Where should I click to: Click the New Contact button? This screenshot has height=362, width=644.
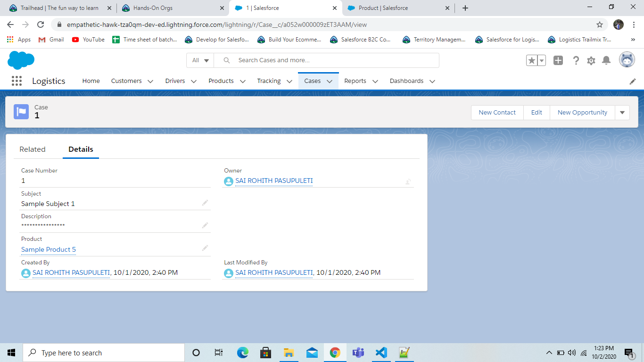(x=497, y=112)
